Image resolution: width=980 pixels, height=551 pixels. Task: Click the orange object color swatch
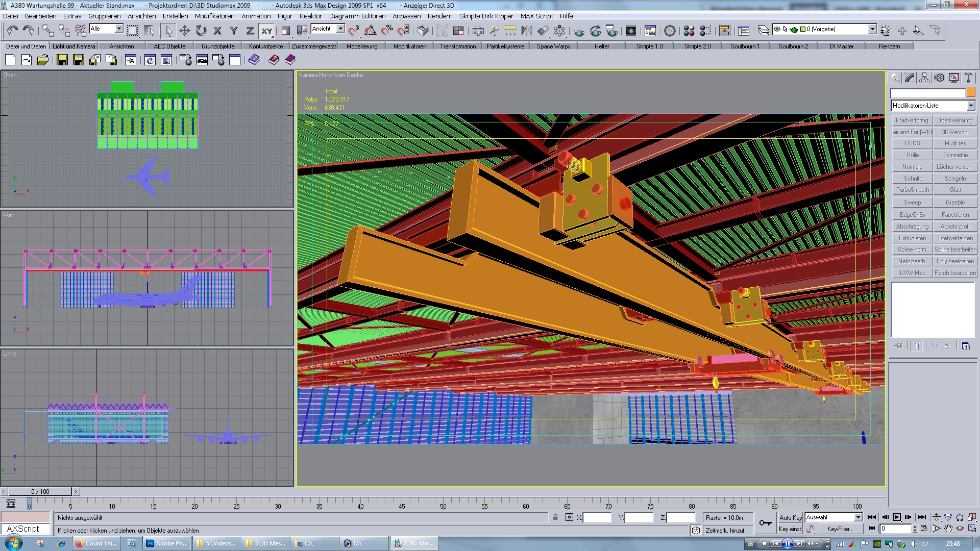pos(971,93)
